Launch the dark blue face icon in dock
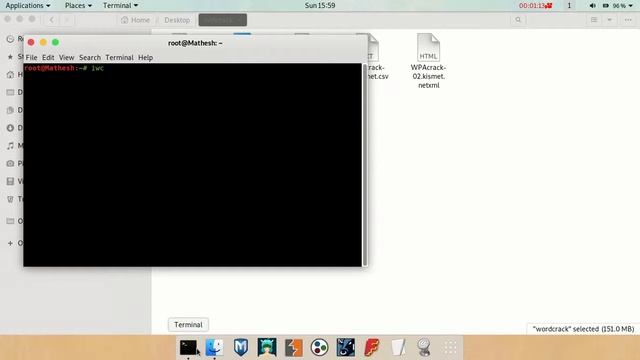The image size is (640, 360). 346,347
